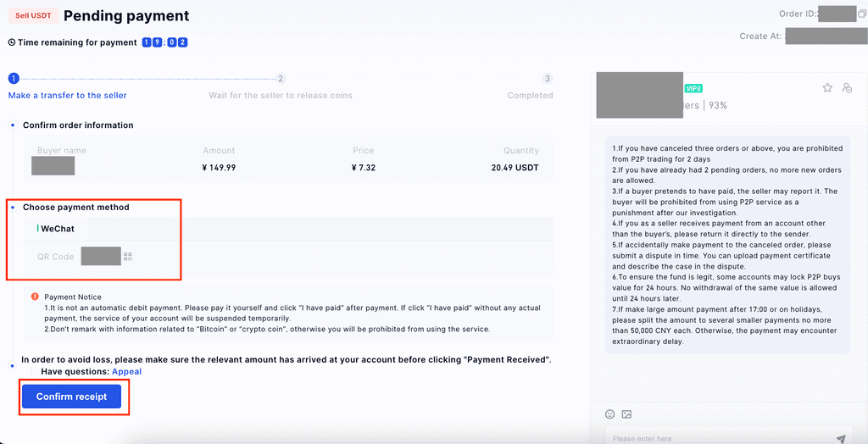Click the Sell USDT tag
This screenshot has width=868, height=444.
click(33, 16)
